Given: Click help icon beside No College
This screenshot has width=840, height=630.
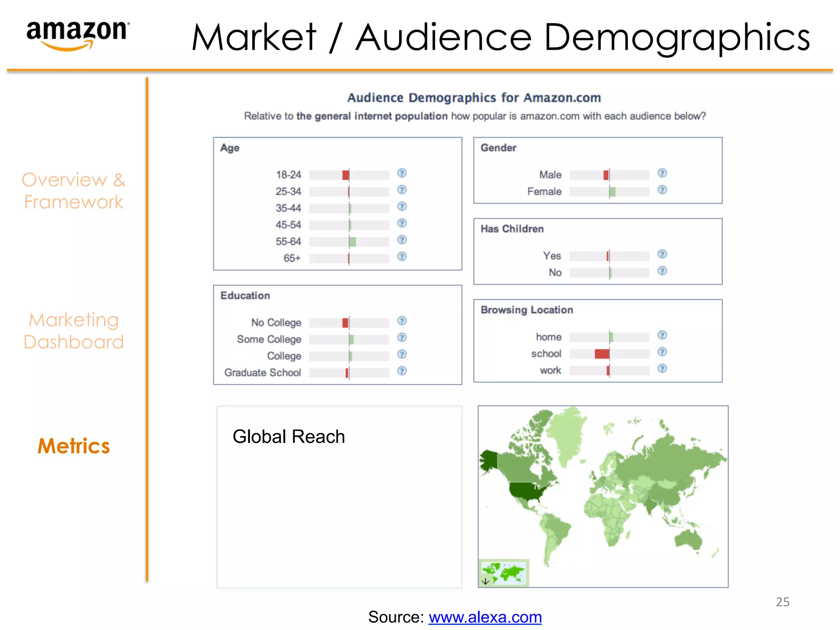Looking at the screenshot, I should [x=402, y=321].
